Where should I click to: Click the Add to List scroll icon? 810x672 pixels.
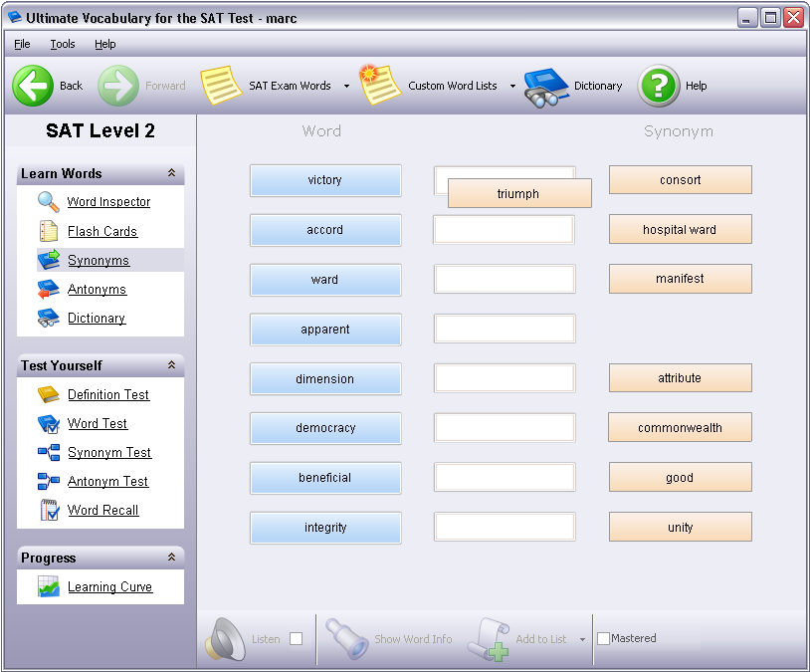point(489,639)
